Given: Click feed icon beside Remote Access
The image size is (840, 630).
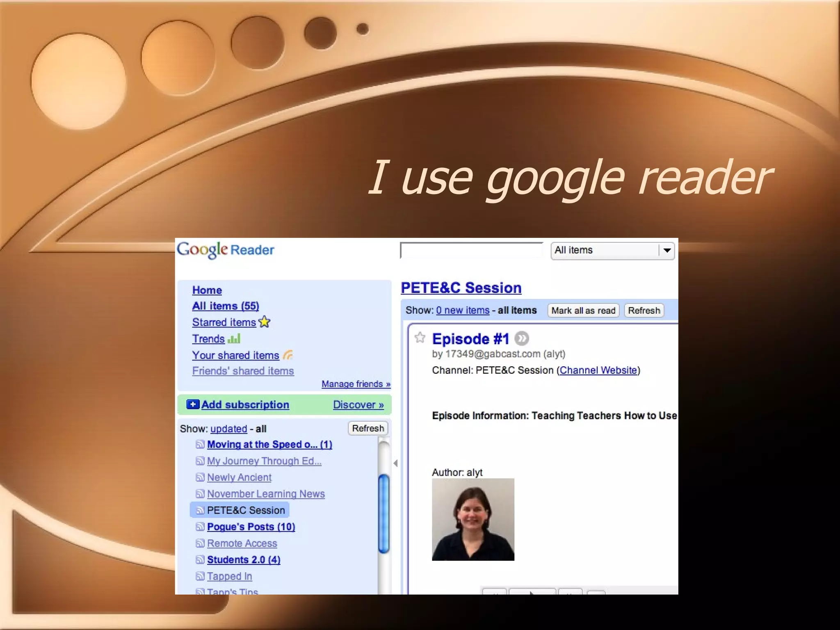Looking at the screenshot, I should [200, 543].
